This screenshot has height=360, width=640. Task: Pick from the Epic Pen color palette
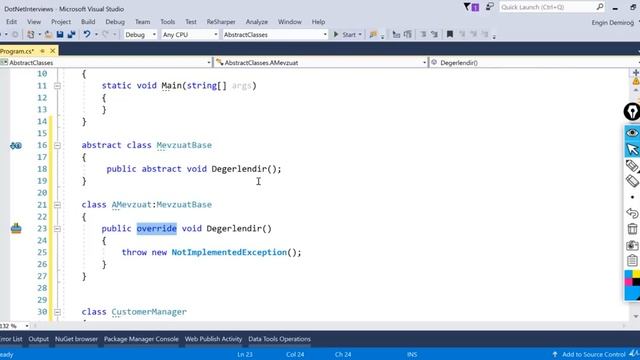tap(632, 285)
